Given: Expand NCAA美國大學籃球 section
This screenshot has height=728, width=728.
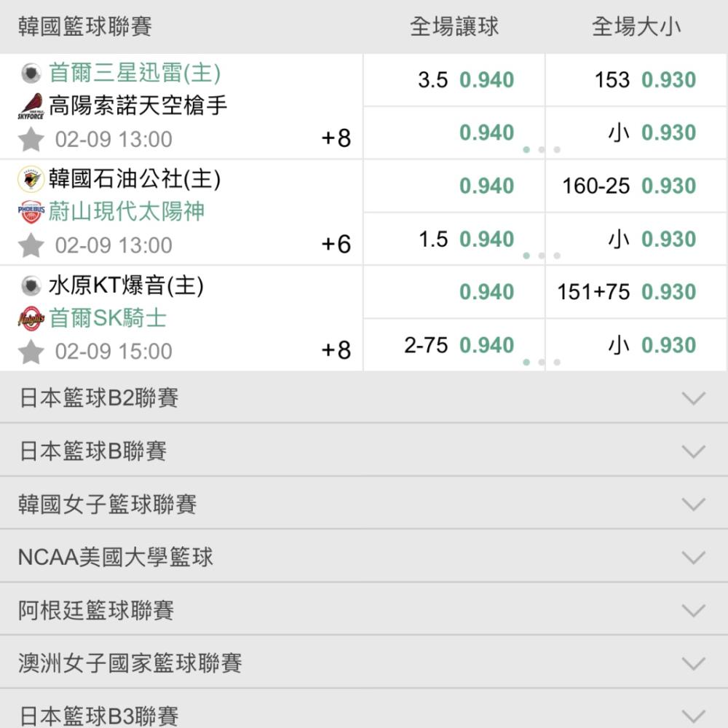Looking at the screenshot, I should [364, 557].
